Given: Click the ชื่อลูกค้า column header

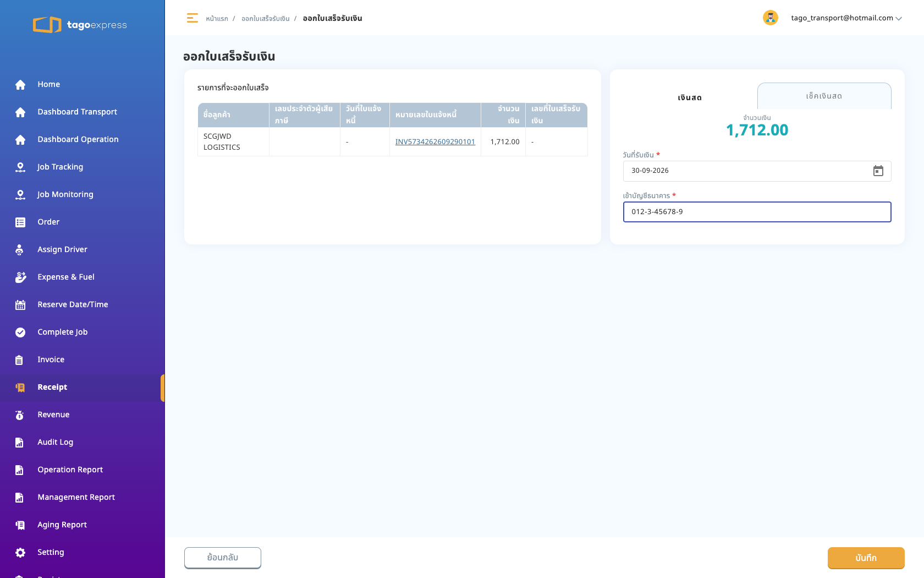Looking at the screenshot, I should [x=233, y=115].
